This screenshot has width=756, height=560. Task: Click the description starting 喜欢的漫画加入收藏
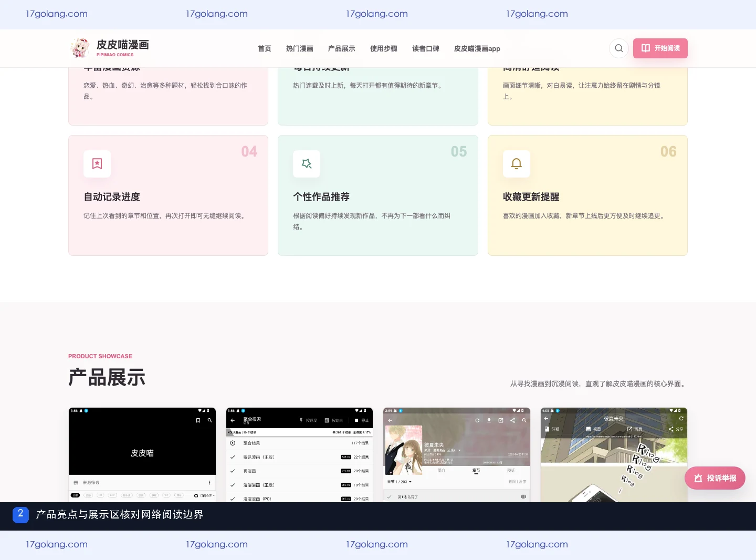point(585,216)
